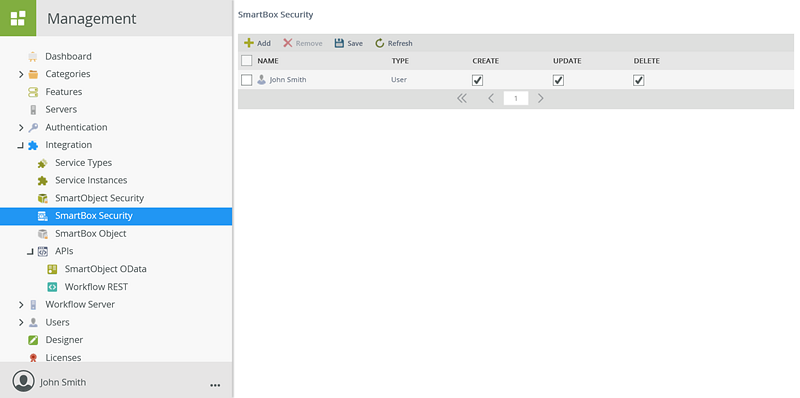Open SmartObject OData under APIs
Screen dimensions: 800x398
tap(106, 269)
